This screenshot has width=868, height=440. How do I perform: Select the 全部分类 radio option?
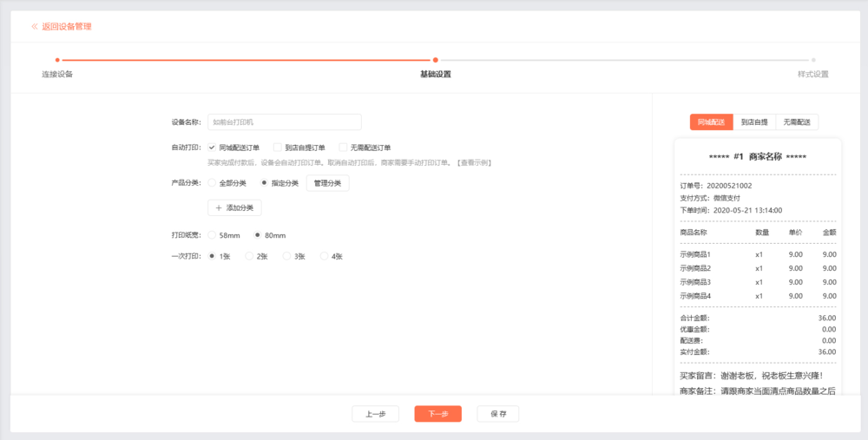point(212,183)
